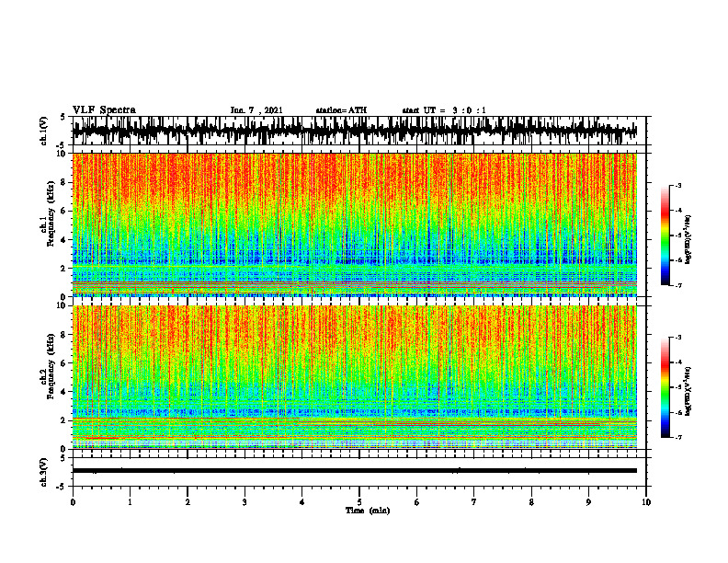Click the "4" kHz tick on ch.2 spectrogram
Screen dimensions: 728x563
(x=64, y=392)
